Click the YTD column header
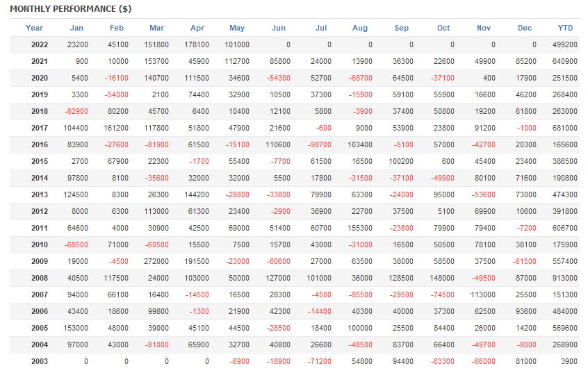 565,28
